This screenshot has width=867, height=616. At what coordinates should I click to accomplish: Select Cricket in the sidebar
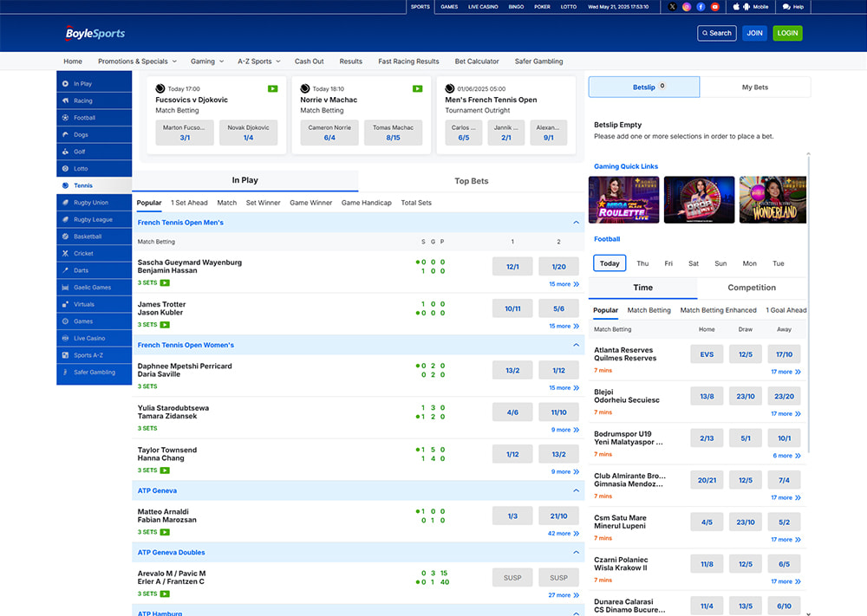click(94, 254)
